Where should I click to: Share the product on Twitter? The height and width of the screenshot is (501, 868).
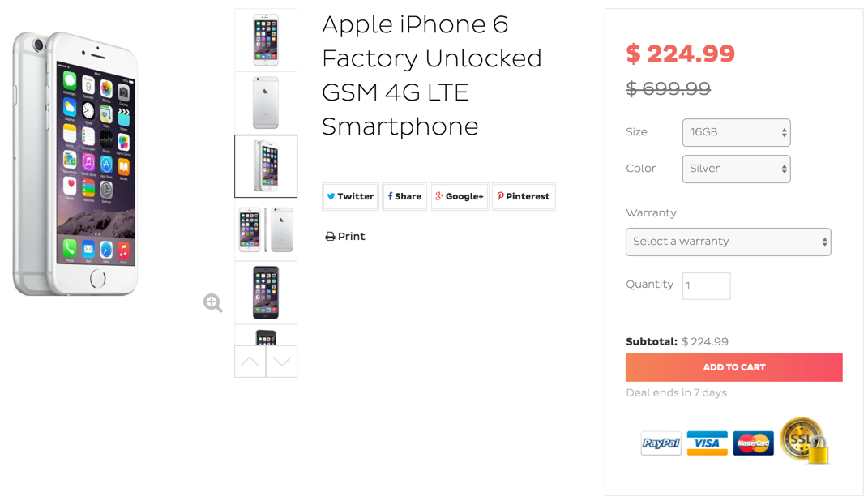pyautogui.click(x=350, y=196)
